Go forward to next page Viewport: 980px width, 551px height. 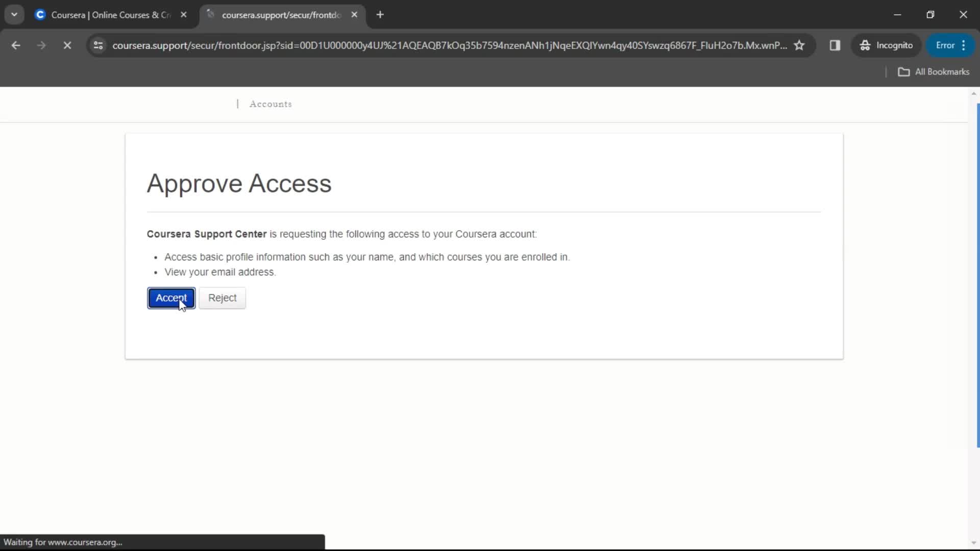click(41, 45)
